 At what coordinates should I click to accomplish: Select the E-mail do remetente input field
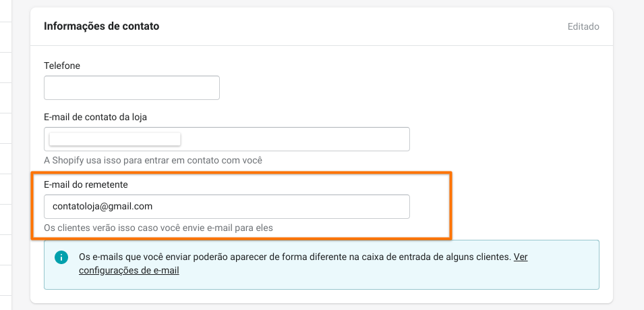pyautogui.click(x=227, y=207)
